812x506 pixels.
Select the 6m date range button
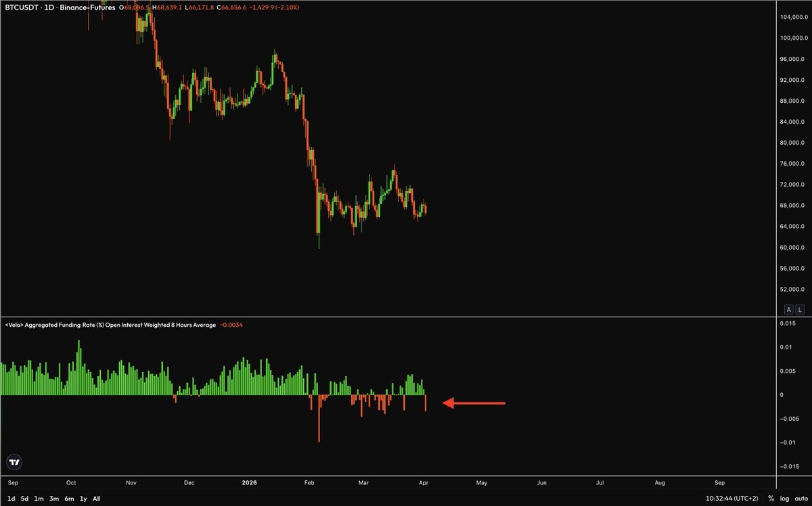tap(69, 499)
